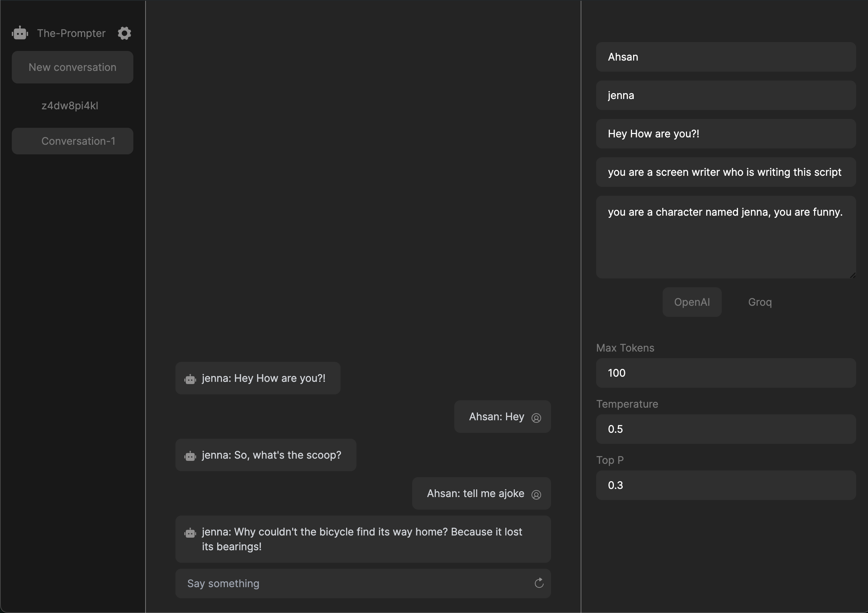
Task: Click the Max Tokens field showing 100
Action: pyautogui.click(x=725, y=373)
